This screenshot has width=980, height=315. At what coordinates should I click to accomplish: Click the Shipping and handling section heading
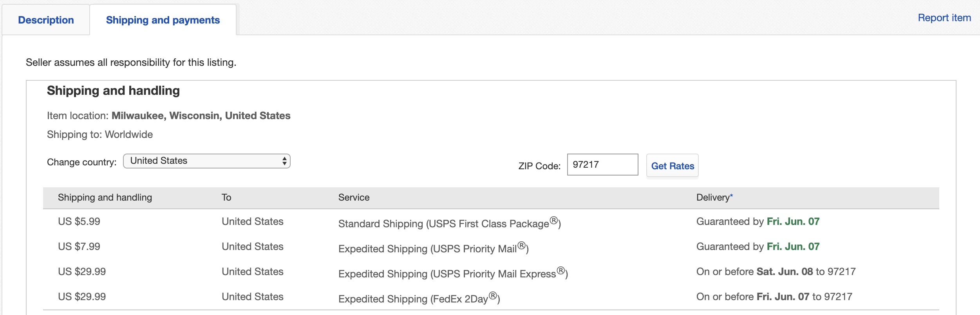113,91
